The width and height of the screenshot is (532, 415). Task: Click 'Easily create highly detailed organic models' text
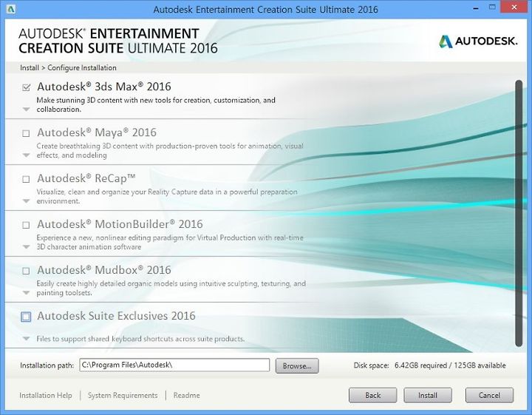pyautogui.click(x=171, y=288)
